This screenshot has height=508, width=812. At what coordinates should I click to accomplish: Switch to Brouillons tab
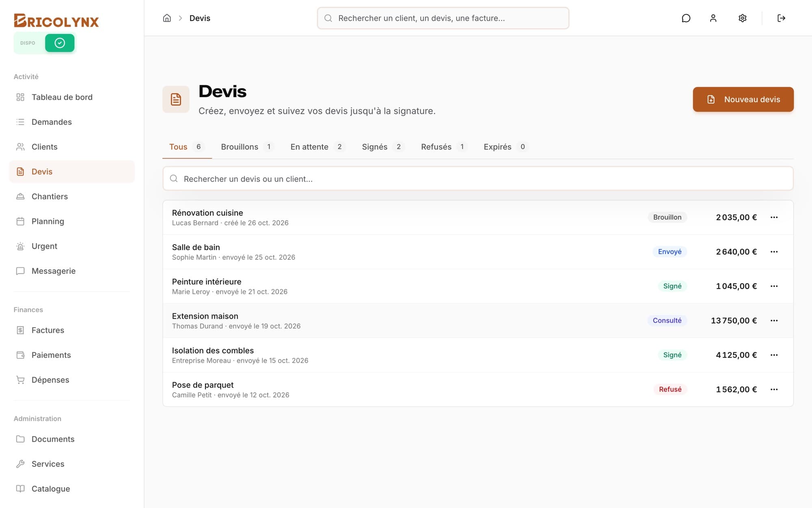(247, 147)
